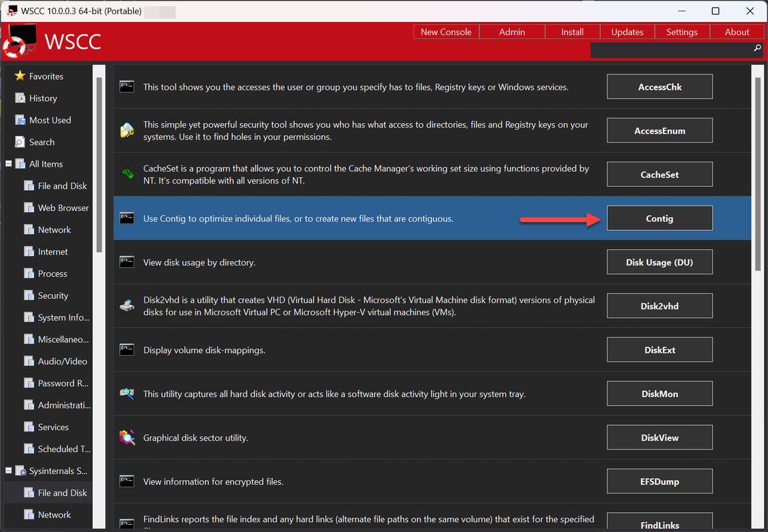Click the History clock icon
Image resolution: width=768 pixels, height=532 pixels.
coord(20,98)
